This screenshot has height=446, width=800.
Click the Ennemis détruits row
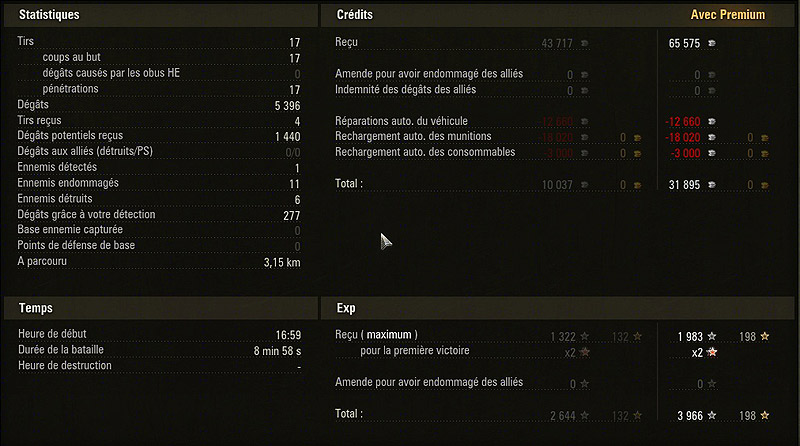click(159, 199)
